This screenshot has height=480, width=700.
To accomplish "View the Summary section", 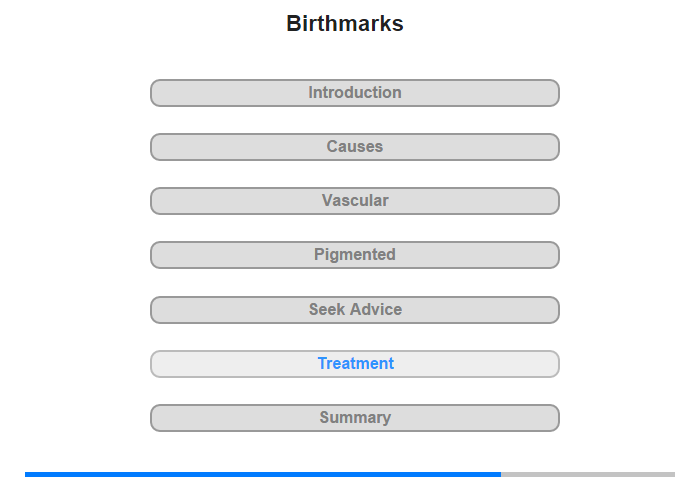I will 354,418.
